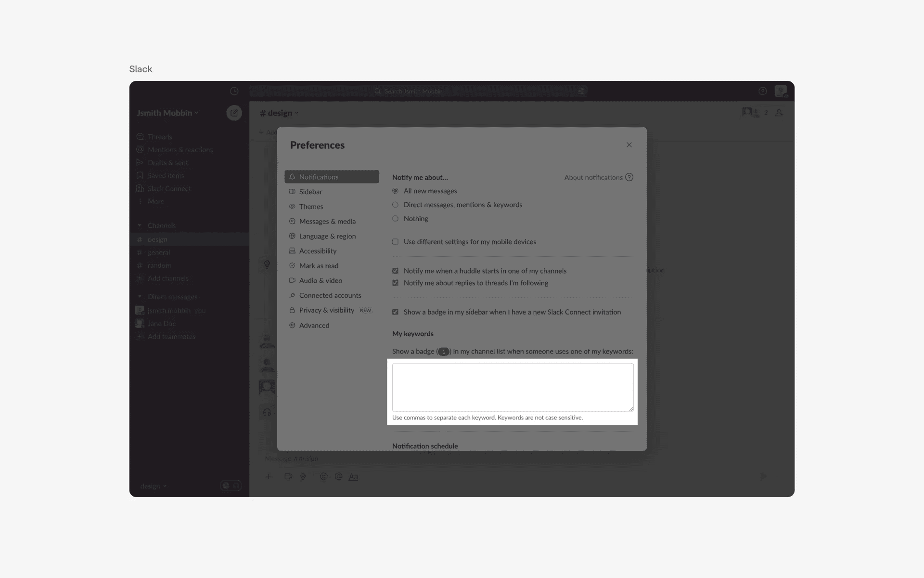Switch to Privacy & visibility preferences

326,310
